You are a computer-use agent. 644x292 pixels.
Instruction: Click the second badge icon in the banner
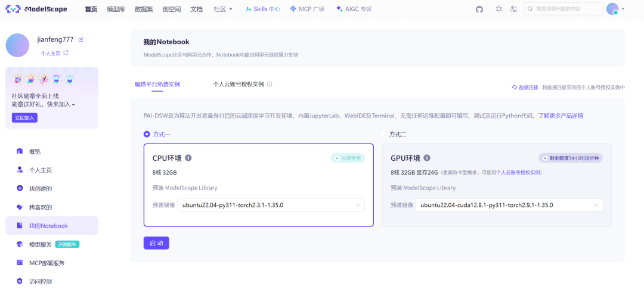tap(31, 79)
